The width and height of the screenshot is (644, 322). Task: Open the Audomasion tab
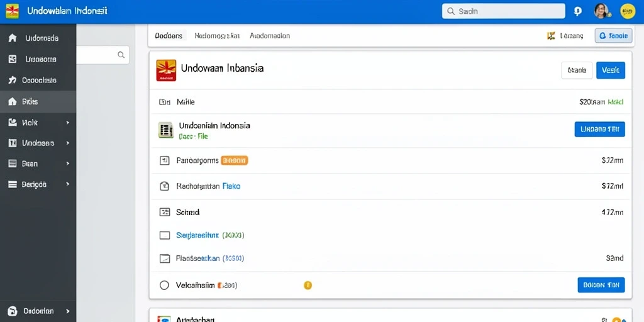(270, 36)
